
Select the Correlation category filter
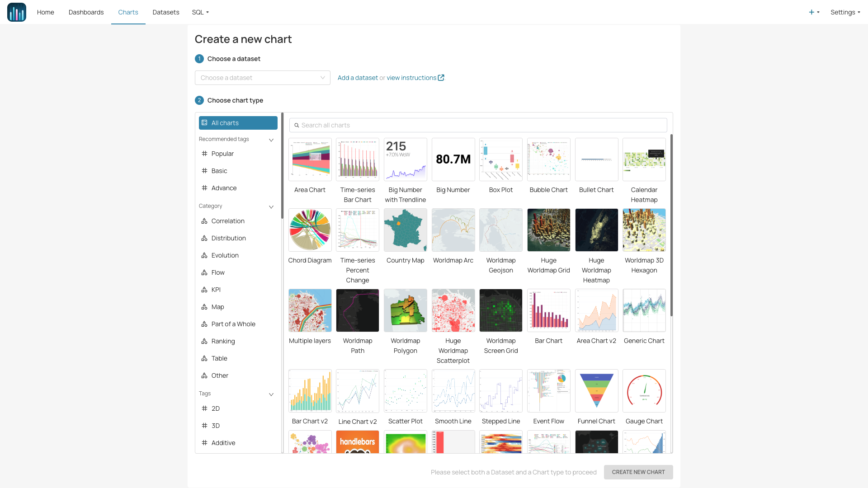click(x=228, y=221)
